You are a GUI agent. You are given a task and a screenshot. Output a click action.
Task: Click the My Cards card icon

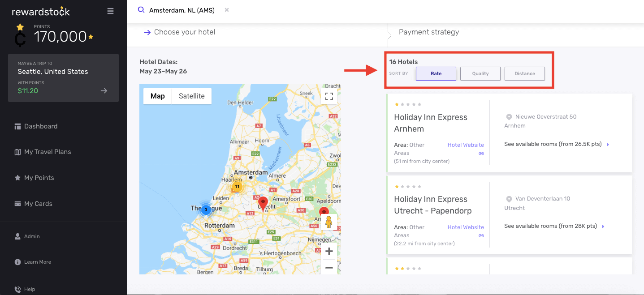pos(17,204)
